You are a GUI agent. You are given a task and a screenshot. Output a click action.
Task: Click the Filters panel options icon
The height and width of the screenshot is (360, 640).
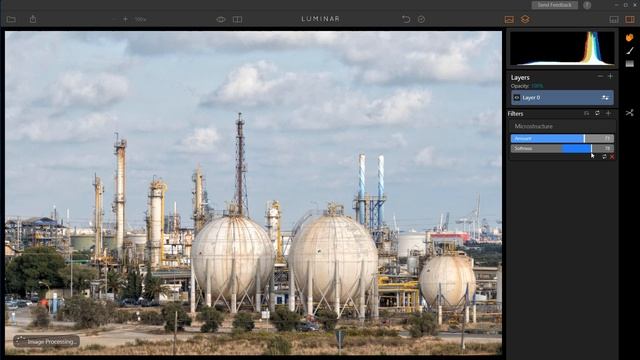pyautogui.click(x=587, y=113)
